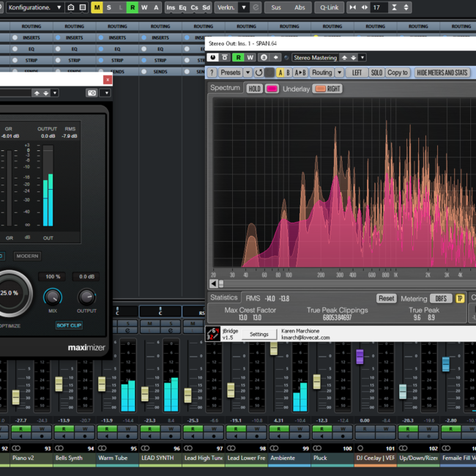Image resolution: width=476 pixels, height=476 pixels.
Task: Click the jBridge 64/32 logo icon
Action: (213, 334)
